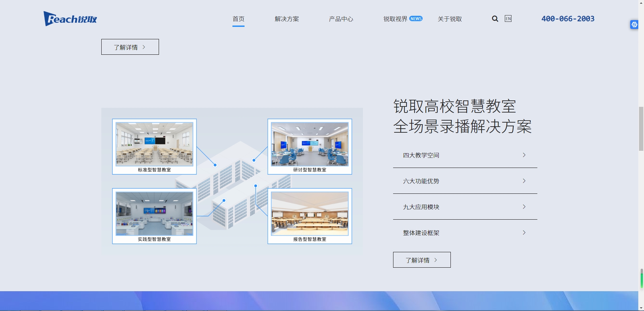Open the 标准型智慧教室 thumbnail
644x311 pixels.
coord(154,144)
